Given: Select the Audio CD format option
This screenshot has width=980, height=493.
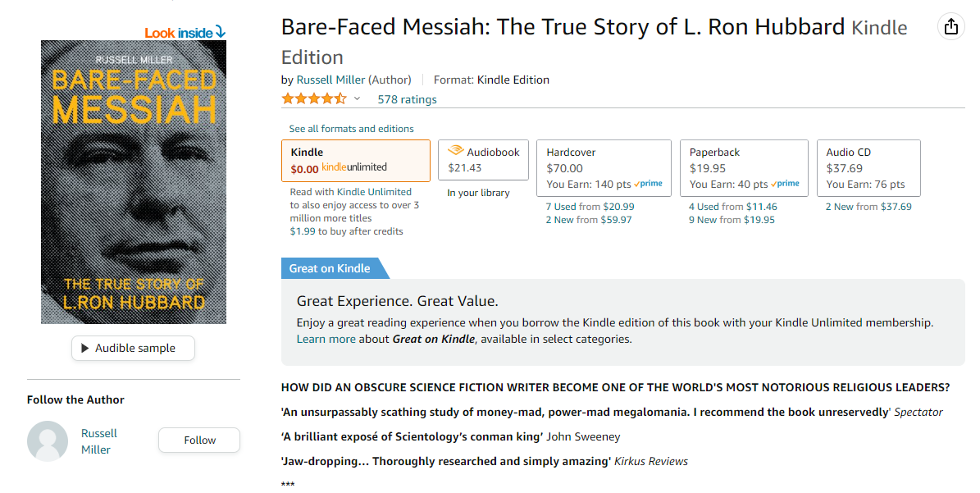Looking at the screenshot, I should 868,168.
